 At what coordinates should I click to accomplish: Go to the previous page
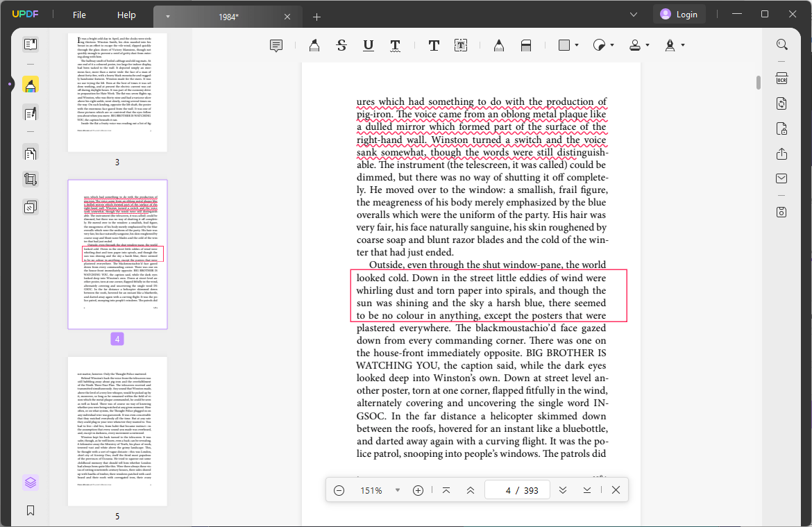(471, 490)
